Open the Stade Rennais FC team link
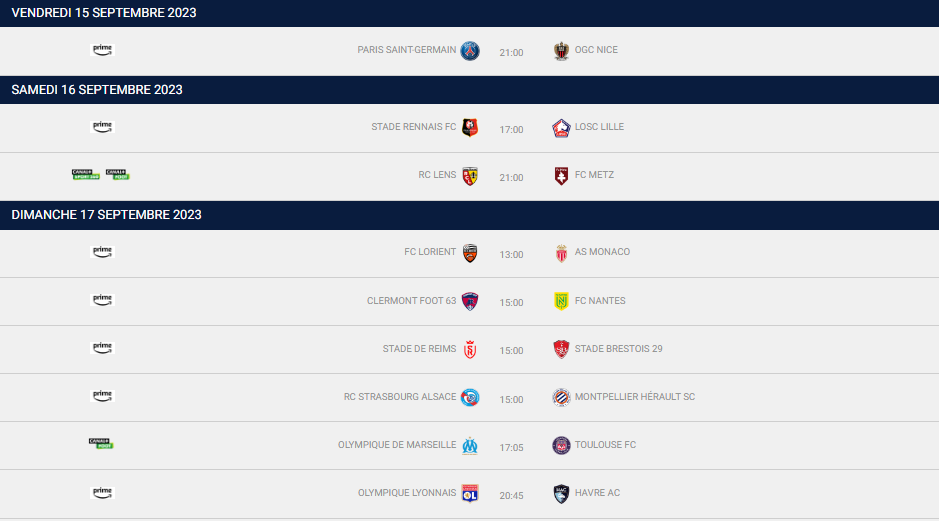 (413, 127)
